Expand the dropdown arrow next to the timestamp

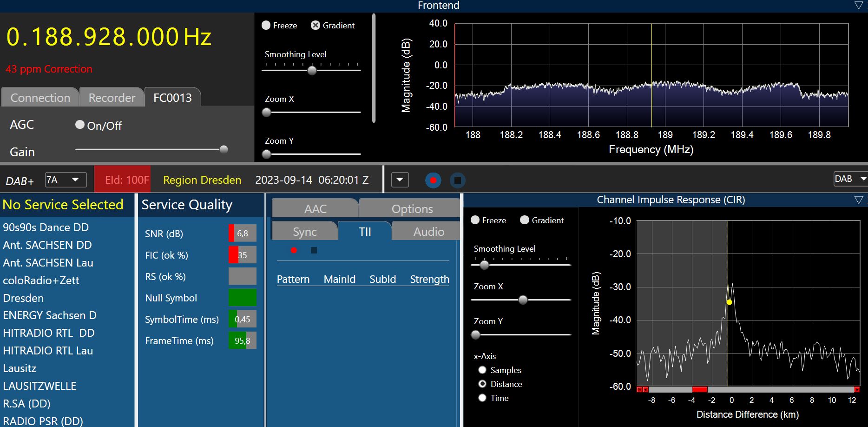click(400, 180)
